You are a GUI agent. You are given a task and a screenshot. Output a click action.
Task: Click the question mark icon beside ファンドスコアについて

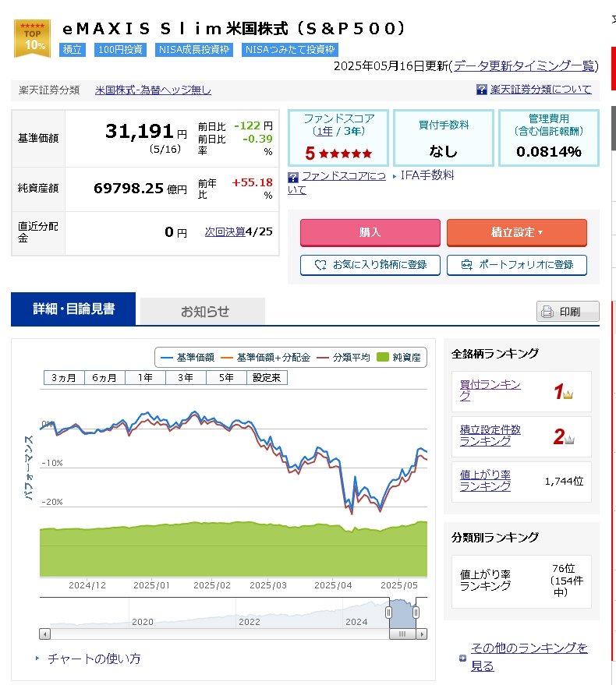click(x=293, y=177)
